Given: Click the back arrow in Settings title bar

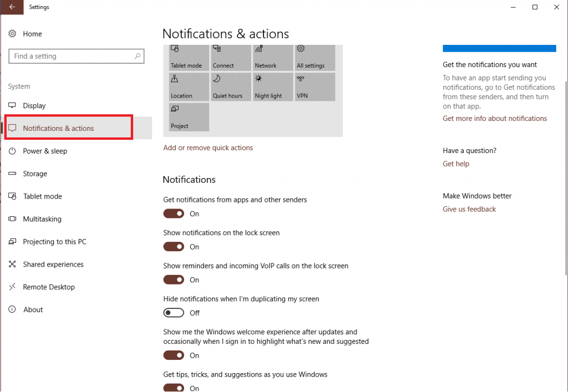Looking at the screenshot, I should coord(12,7).
